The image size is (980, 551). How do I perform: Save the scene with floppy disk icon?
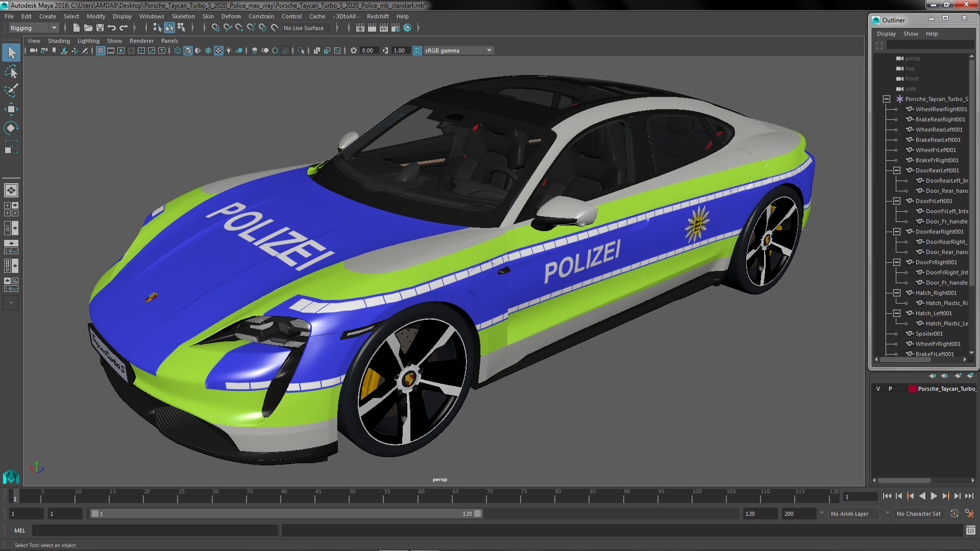[100, 28]
